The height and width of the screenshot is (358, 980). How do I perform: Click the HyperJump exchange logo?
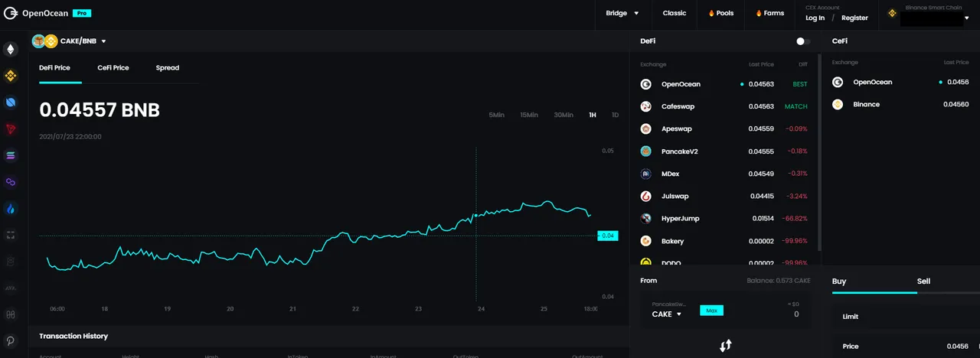click(646, 219)
